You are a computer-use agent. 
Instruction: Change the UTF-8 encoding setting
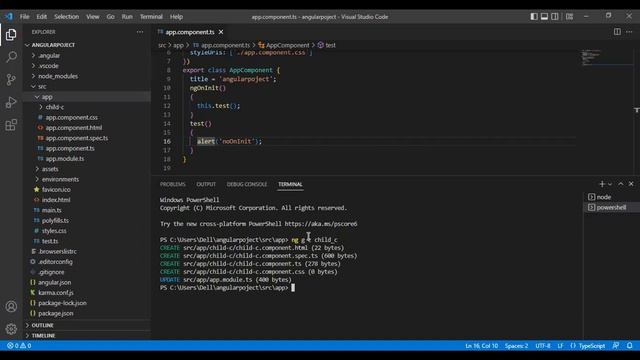[x=542, y=346]
